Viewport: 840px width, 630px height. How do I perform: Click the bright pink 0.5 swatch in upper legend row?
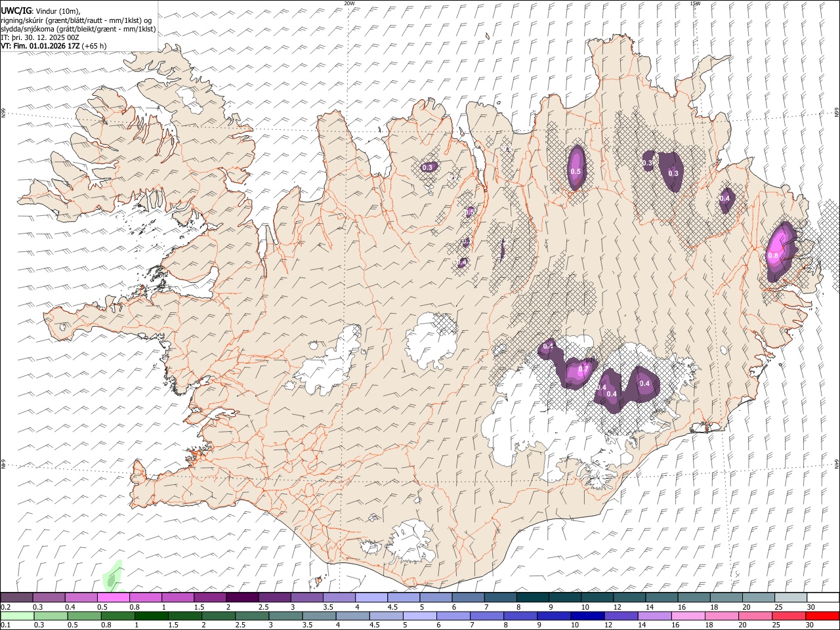click(x=114, y=598)
